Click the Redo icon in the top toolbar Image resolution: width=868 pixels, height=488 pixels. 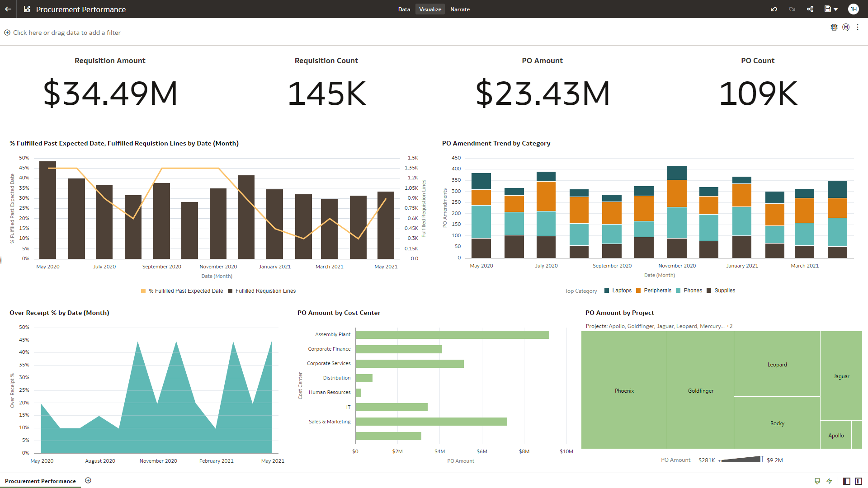tap(792, 9)
